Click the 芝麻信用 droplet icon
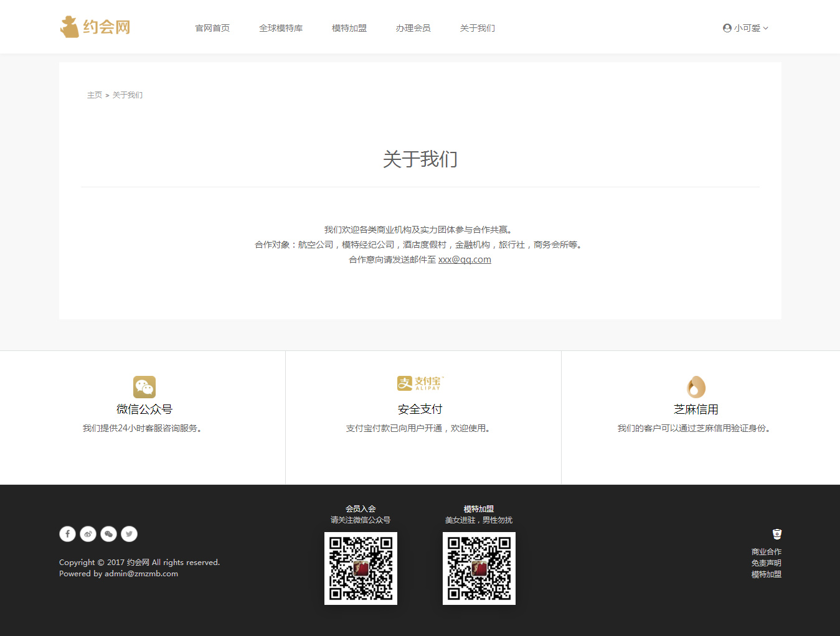 point(696,387)
